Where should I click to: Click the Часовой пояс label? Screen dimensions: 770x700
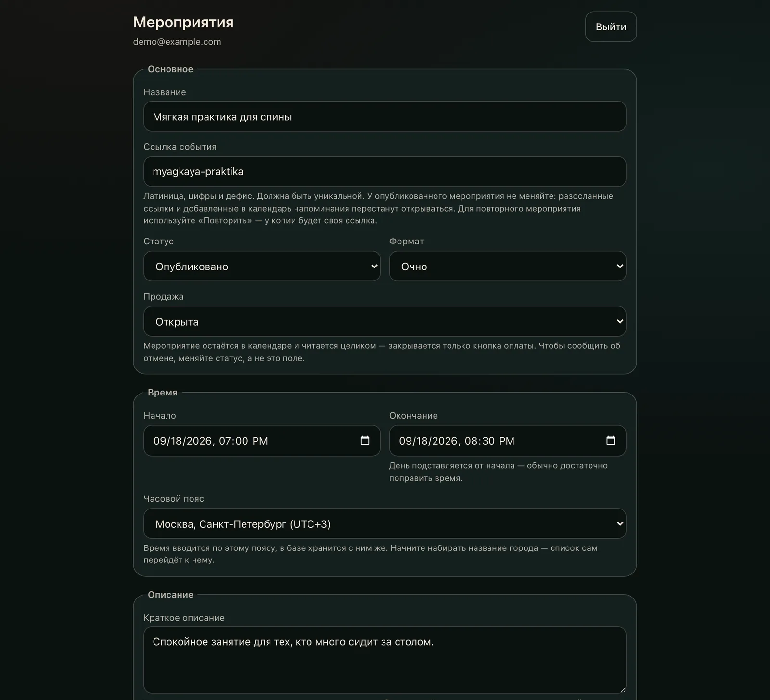[174, 499]
